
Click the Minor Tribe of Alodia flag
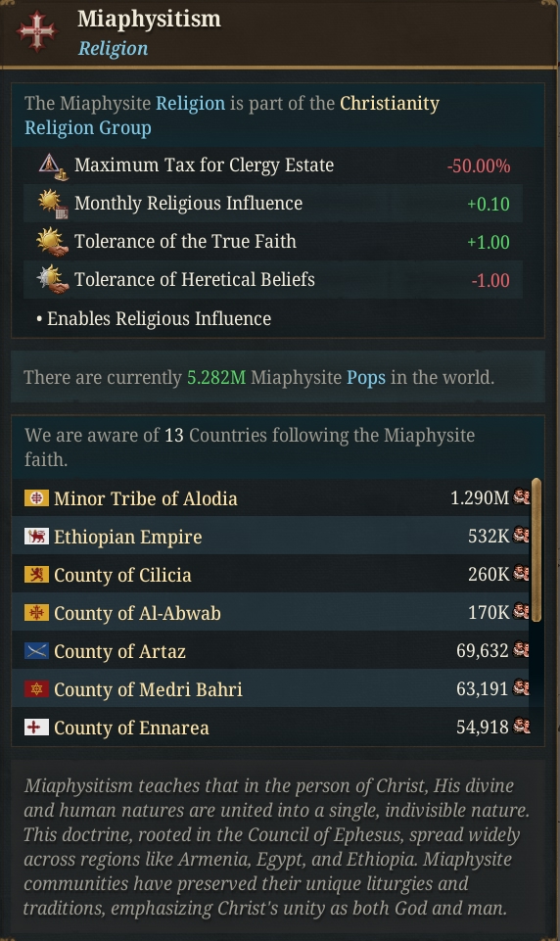36,498
